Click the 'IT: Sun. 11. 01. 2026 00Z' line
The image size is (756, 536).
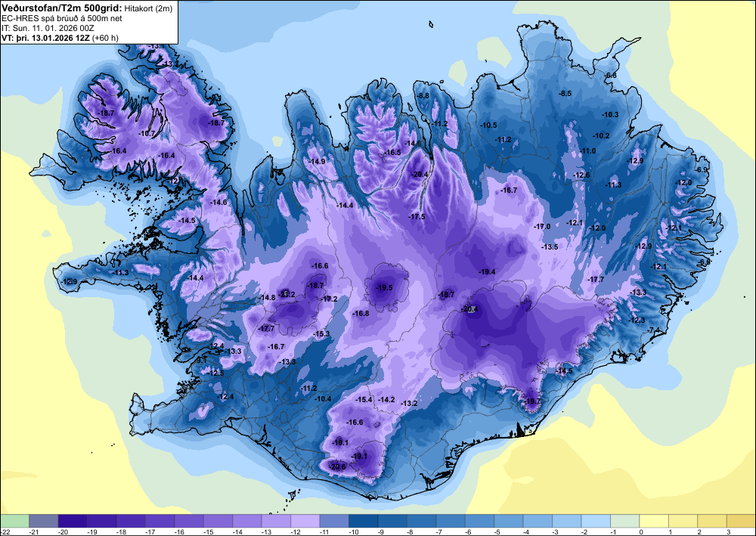click(48, 28)
